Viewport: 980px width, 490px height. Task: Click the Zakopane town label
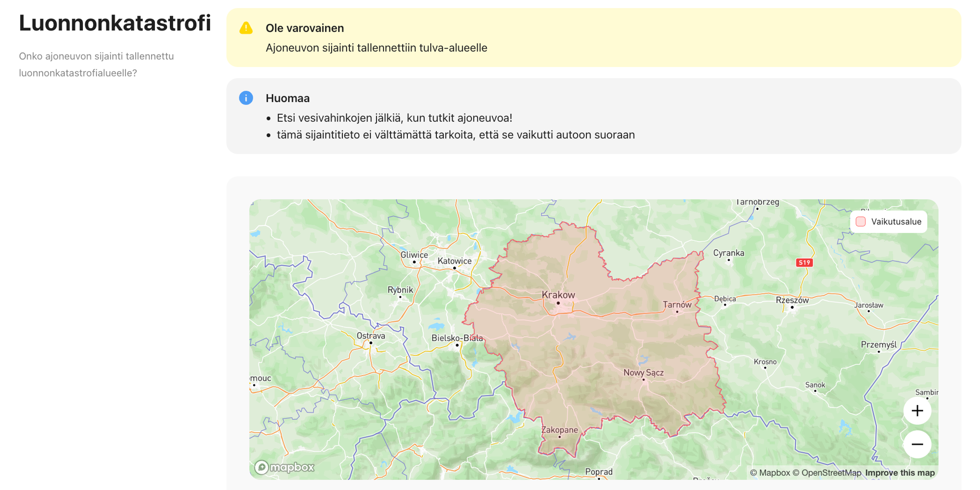point(559,430)
